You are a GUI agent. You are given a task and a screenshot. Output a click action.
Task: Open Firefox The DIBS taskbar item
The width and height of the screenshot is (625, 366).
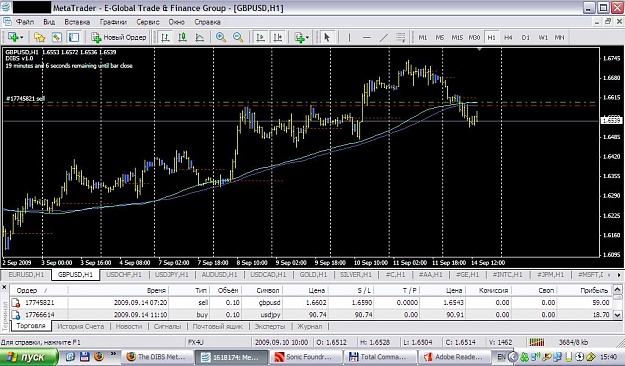(157, 357)
